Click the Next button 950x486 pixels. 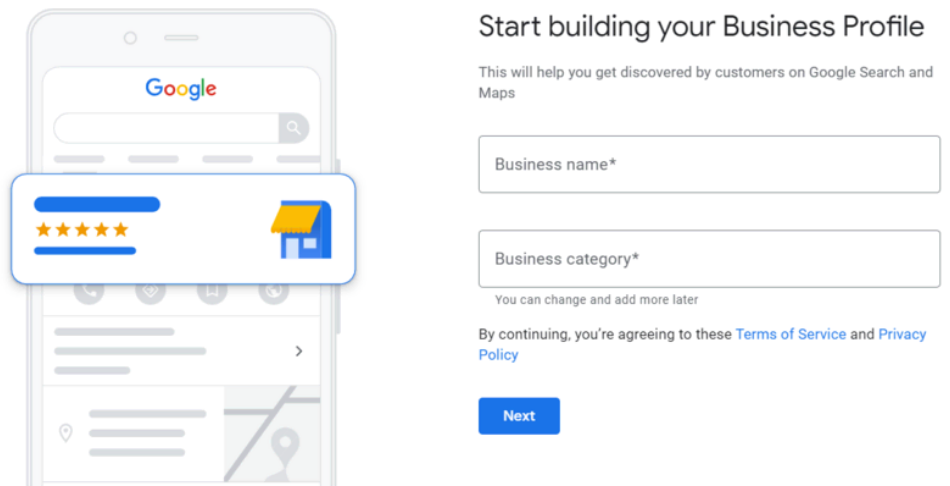(519, 416)
